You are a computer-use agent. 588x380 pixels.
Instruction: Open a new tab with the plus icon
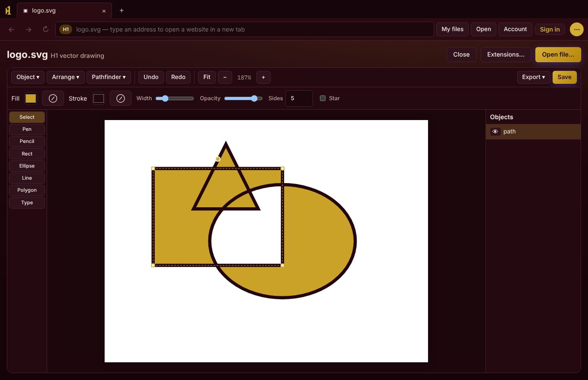tap(121, 10)
